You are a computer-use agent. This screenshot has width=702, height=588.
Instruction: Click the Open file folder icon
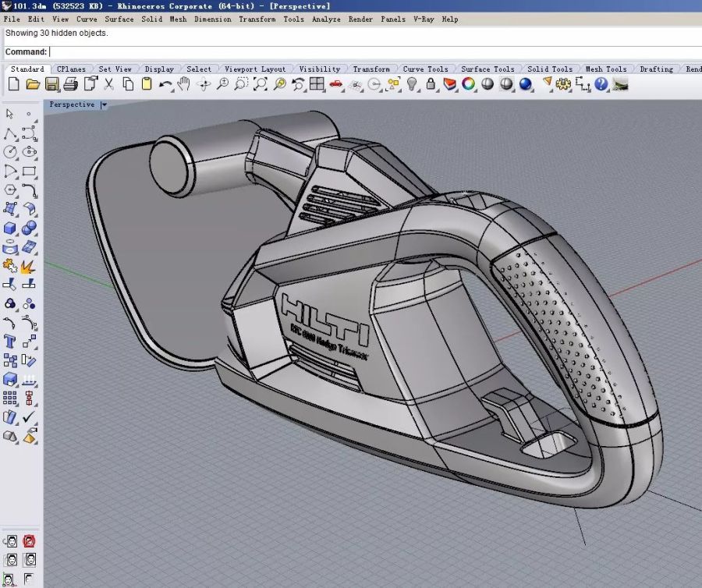[32, 84]
